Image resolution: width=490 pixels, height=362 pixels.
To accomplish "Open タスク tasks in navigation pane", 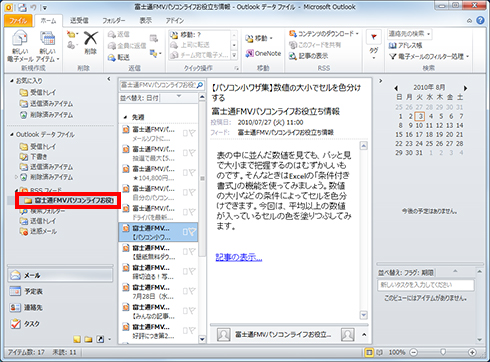I will tap(60, 323).
